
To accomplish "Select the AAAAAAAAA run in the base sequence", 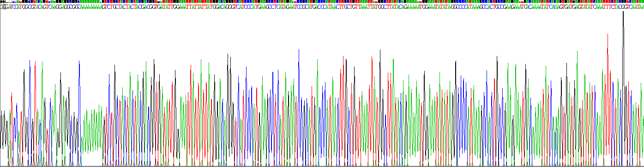I will coord(91,7).
